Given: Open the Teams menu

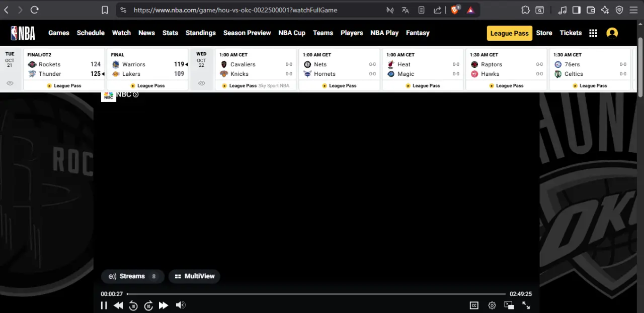Looking at the screenshot, I should (323, 33).
